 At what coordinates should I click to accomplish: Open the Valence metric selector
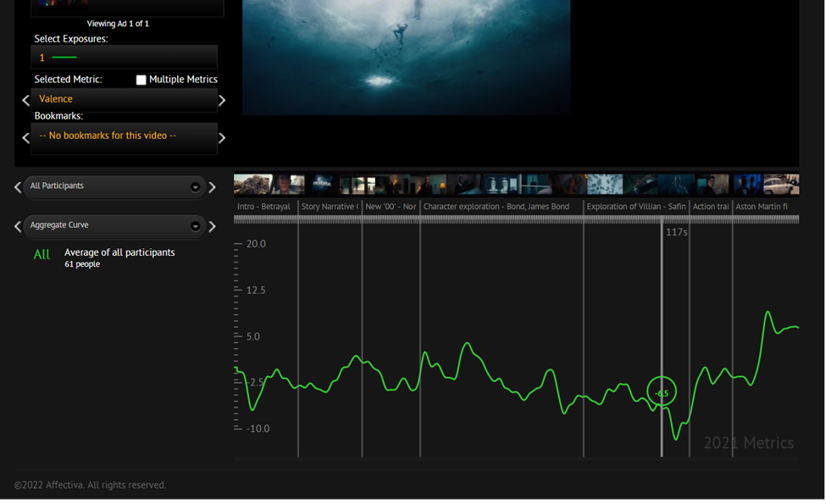(x=124, y=99)
